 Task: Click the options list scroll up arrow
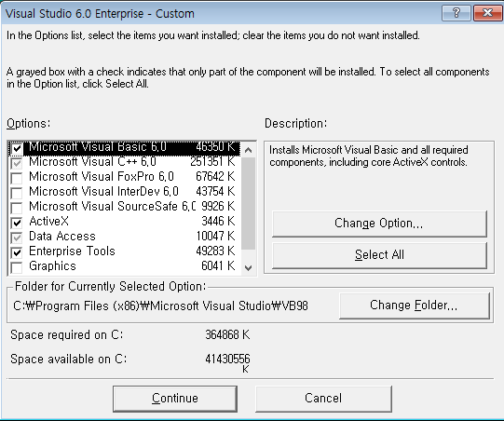(248, 150)
